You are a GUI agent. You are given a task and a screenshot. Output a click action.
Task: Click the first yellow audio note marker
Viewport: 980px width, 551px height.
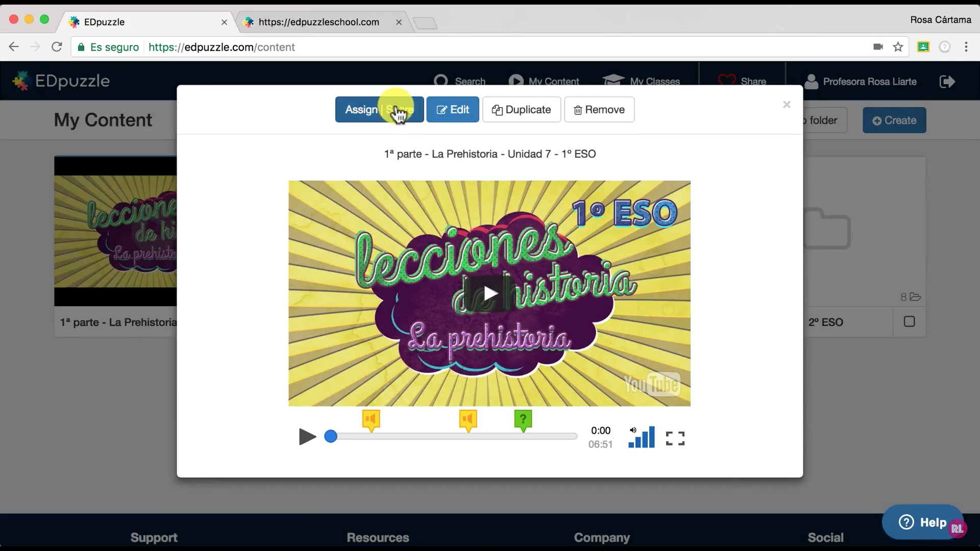[x=371, y=420]
